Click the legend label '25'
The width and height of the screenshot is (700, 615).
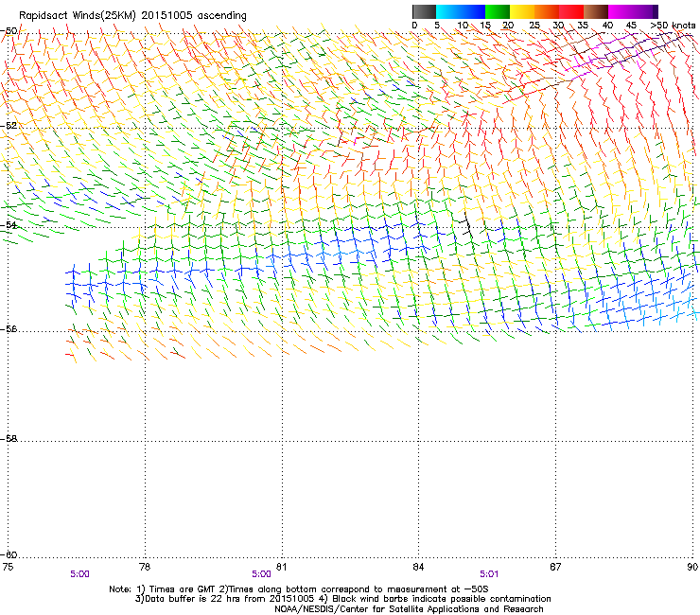(x=534, y=26)
